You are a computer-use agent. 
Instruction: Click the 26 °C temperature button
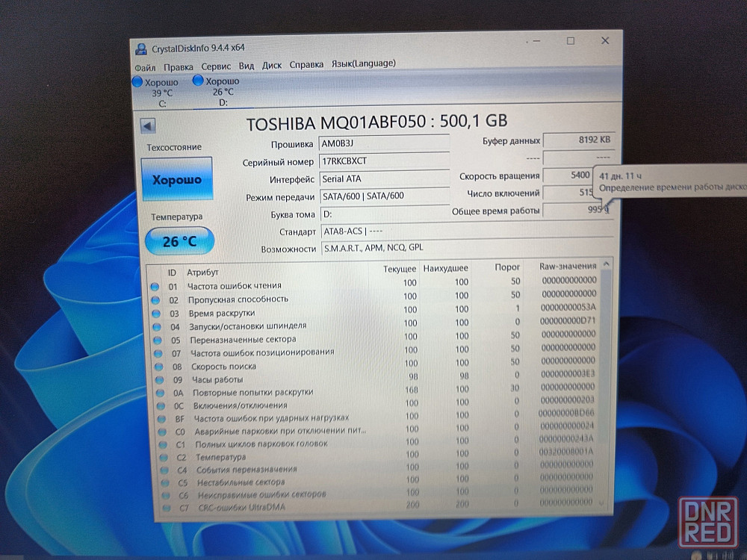[179, 241]
